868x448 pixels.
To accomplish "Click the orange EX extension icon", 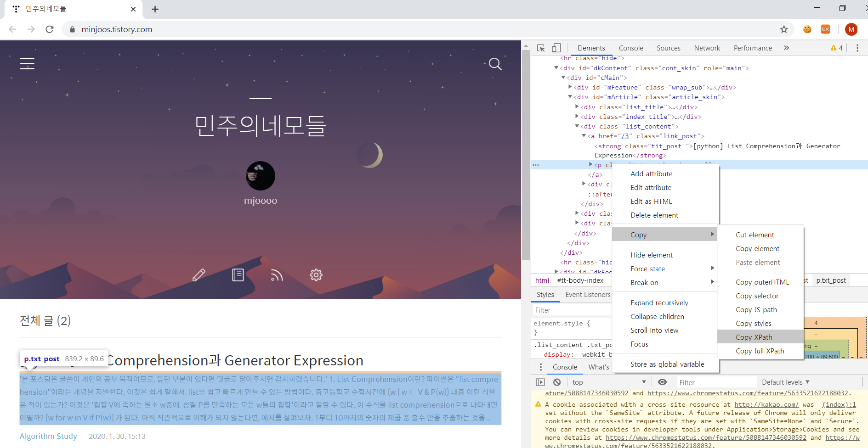I will click(826, 29).
